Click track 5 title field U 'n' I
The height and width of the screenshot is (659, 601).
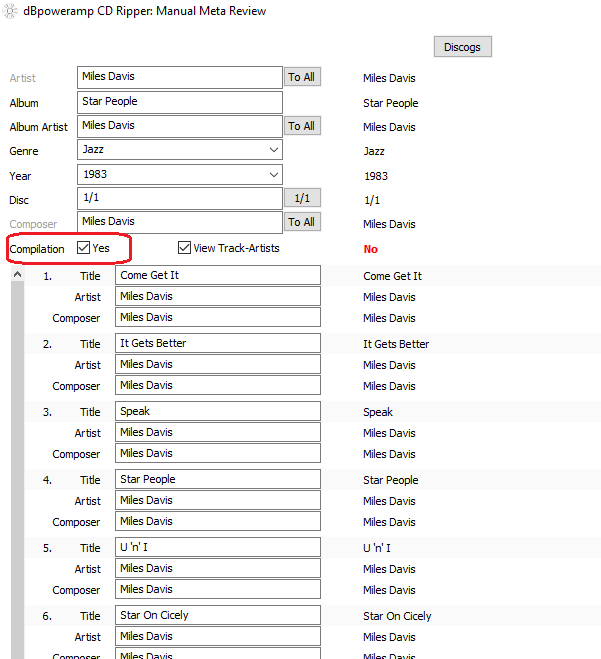(217, 547)
